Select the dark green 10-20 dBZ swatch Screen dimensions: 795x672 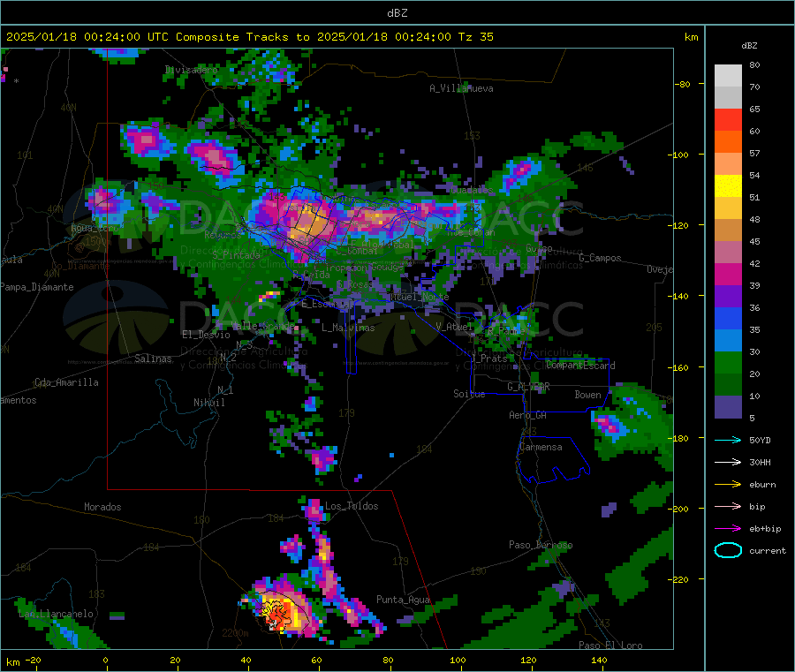click(728, 385)
